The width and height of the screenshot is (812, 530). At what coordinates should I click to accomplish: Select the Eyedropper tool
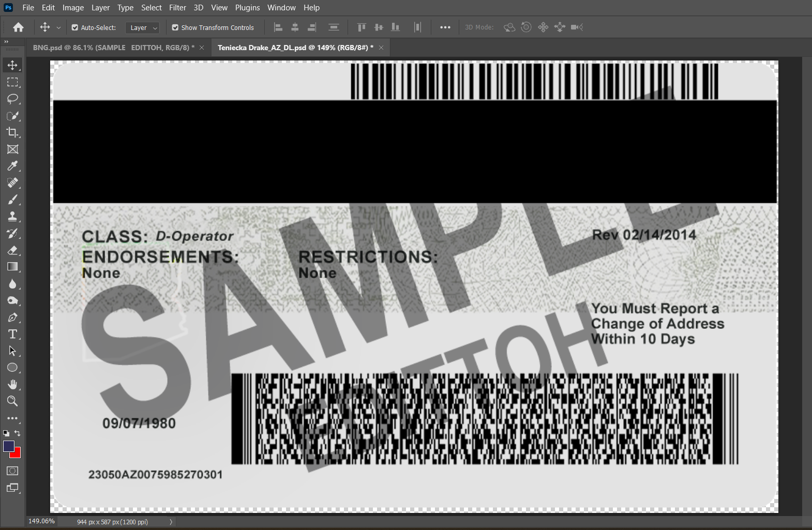(12, 166)
